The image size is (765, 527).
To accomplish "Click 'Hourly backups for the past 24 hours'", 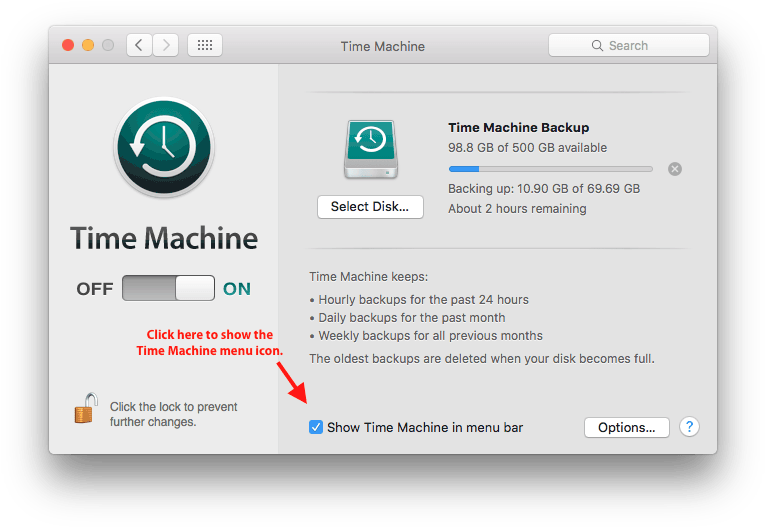I will click(423, 300).
